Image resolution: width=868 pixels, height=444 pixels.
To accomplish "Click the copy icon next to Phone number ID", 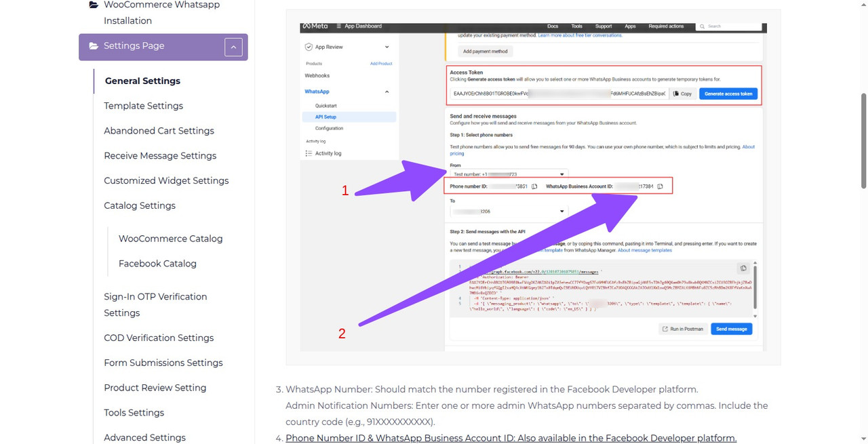I will click(x=534, y=186).
